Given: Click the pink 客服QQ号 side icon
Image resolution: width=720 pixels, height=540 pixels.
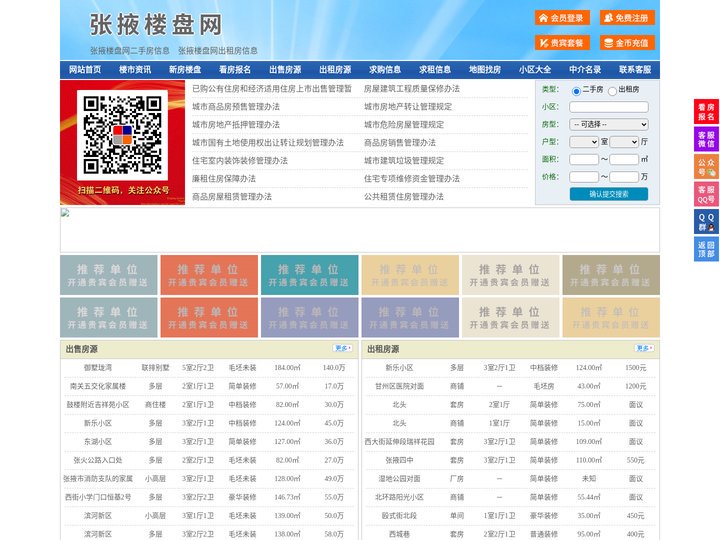Looking at the screenshot, I should point(706,194).
